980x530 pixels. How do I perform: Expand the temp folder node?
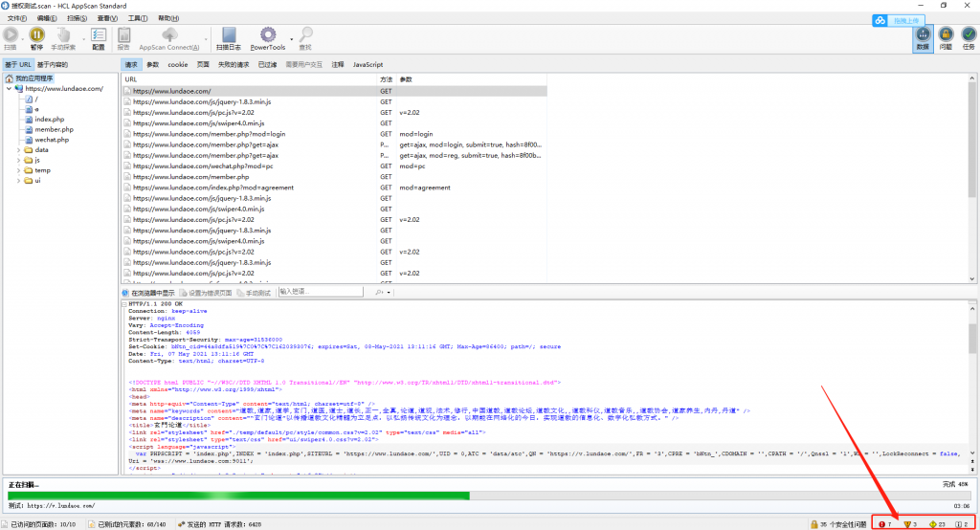(18, 170)
